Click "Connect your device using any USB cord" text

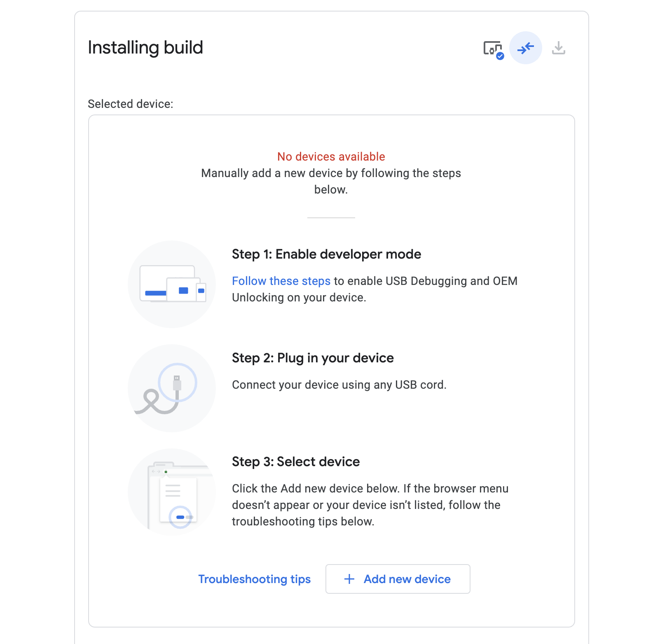tap(339, 385)
